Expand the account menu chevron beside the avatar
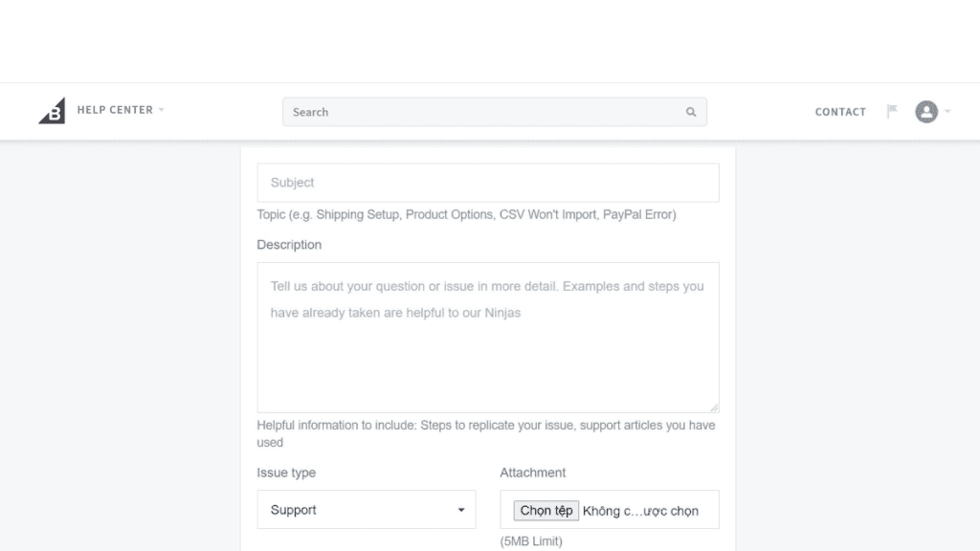The height and width of the screenshot is (551, 980). point(946,113)
